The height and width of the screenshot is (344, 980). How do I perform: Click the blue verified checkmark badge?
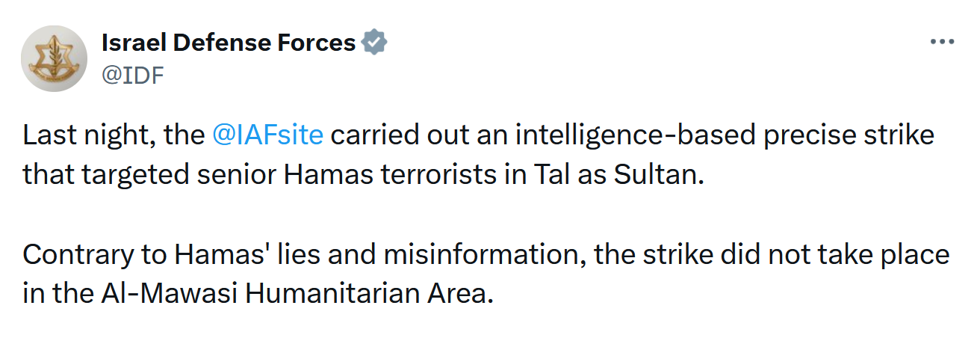(x=373, y=43)
